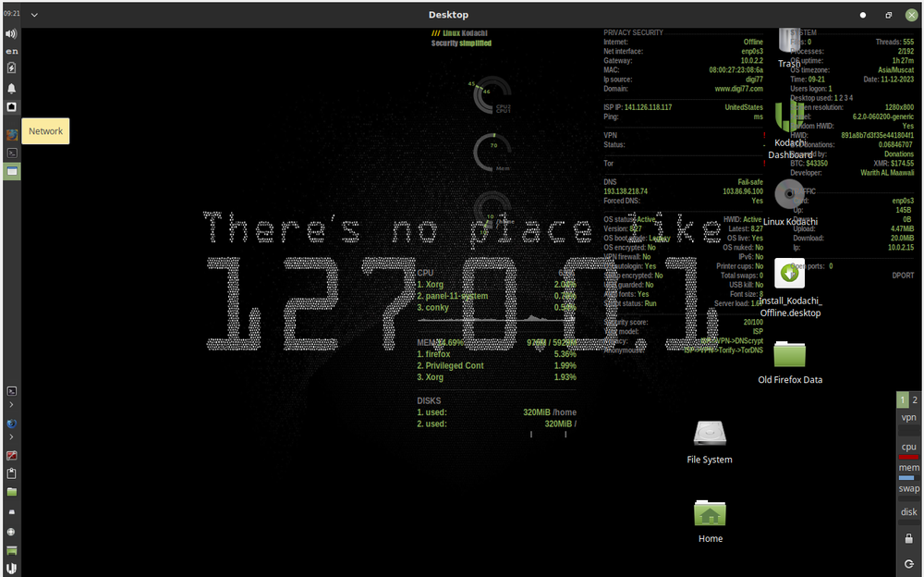Screen dimensions: 924x577
Task: Click the 'DISKS' heading in conky
Action: pyautogui.click(x=429, y=400)
